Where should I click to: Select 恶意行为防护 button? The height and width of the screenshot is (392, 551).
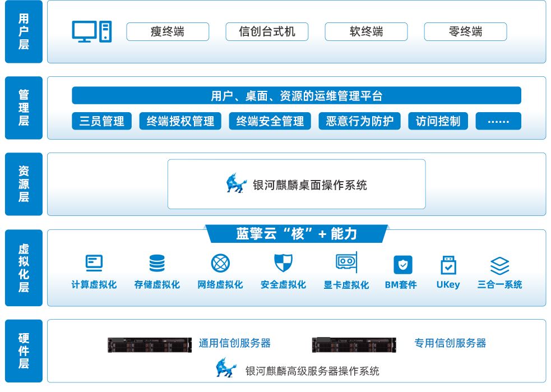pos(359,121)
